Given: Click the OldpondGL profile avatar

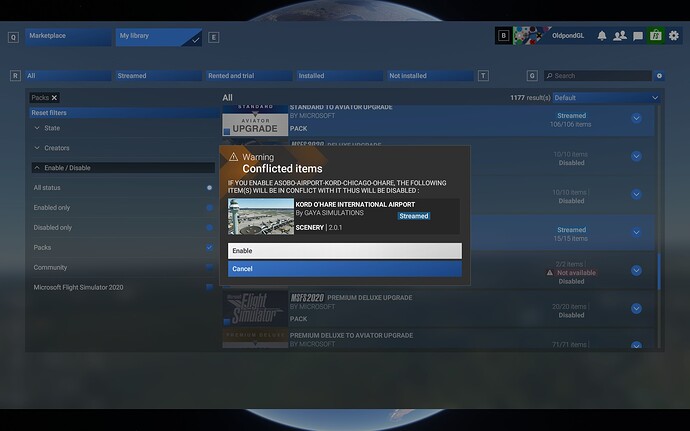Looking at the screenshot, I should (x=532, y=36).
